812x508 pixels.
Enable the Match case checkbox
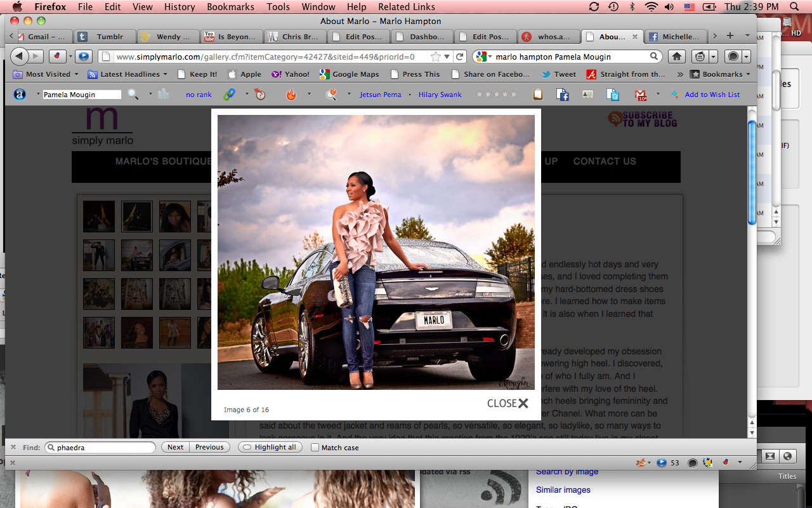[x=315, y=447]
